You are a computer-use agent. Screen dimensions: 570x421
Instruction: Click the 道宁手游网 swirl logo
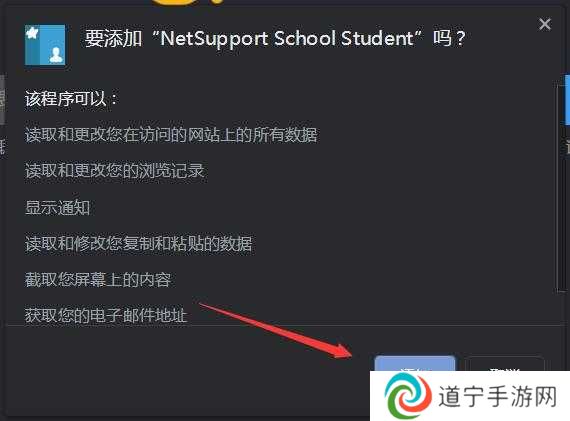pos(408,396)
